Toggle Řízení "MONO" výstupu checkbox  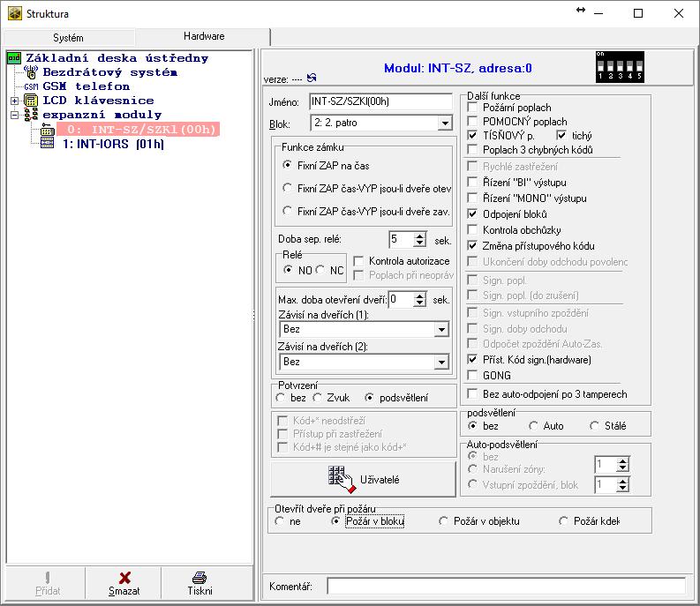tap(472, 198)
